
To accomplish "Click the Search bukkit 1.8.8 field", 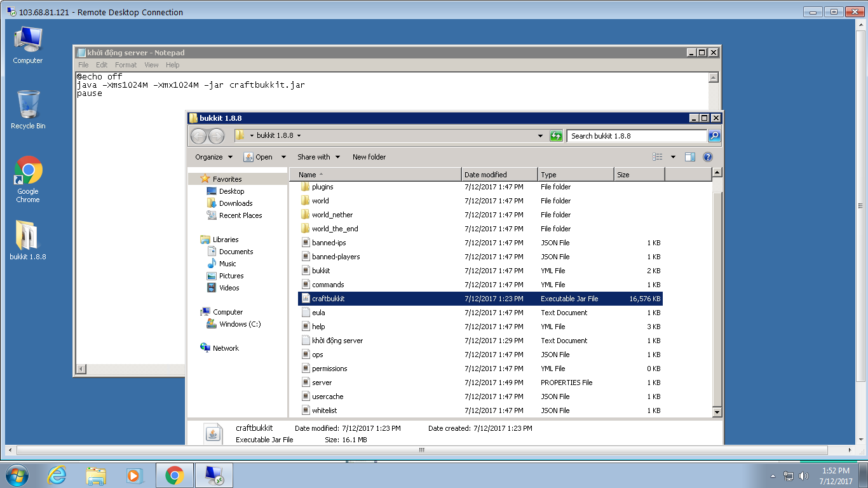I will coord(635,136).
